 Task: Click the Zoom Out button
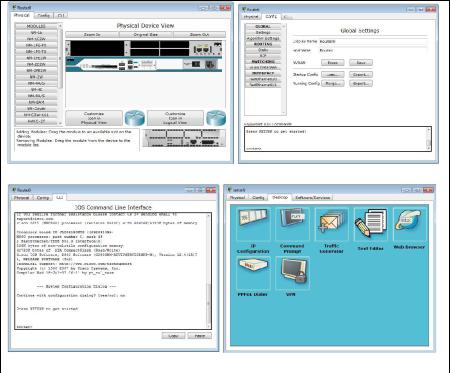tap(199, 35)
